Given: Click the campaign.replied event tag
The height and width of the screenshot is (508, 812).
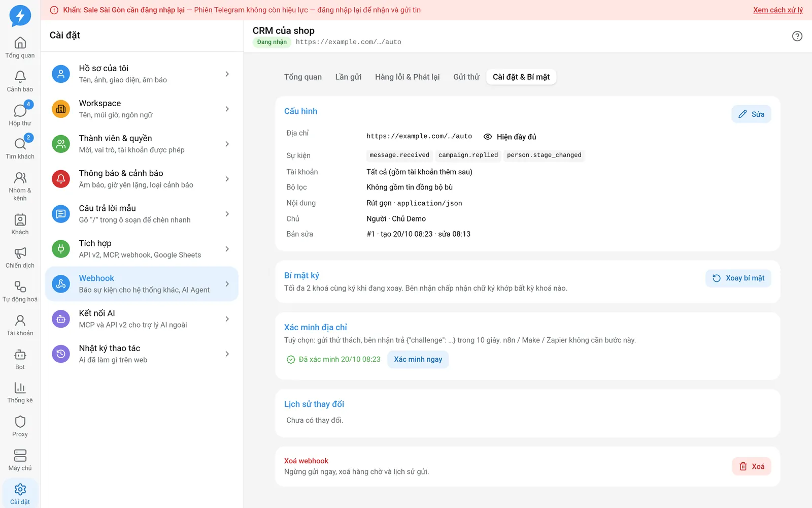Looking at the screenshot, I should [468, 155].
